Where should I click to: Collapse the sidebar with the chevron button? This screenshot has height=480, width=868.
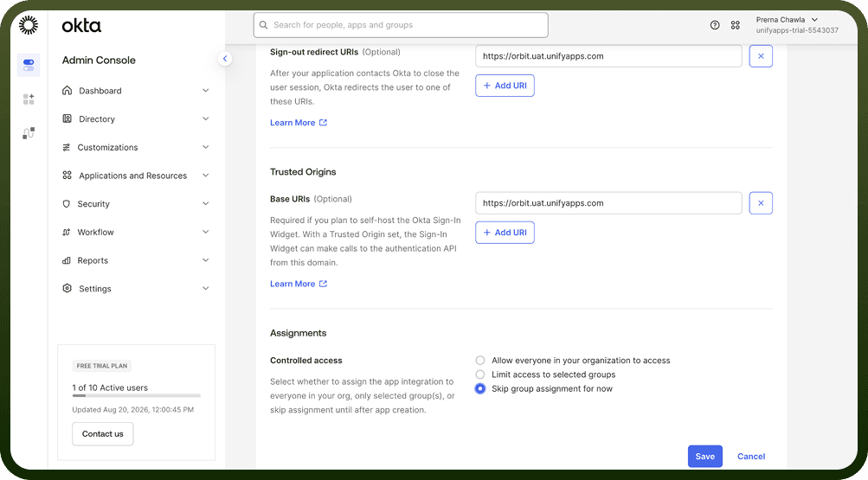pos(225,58)
